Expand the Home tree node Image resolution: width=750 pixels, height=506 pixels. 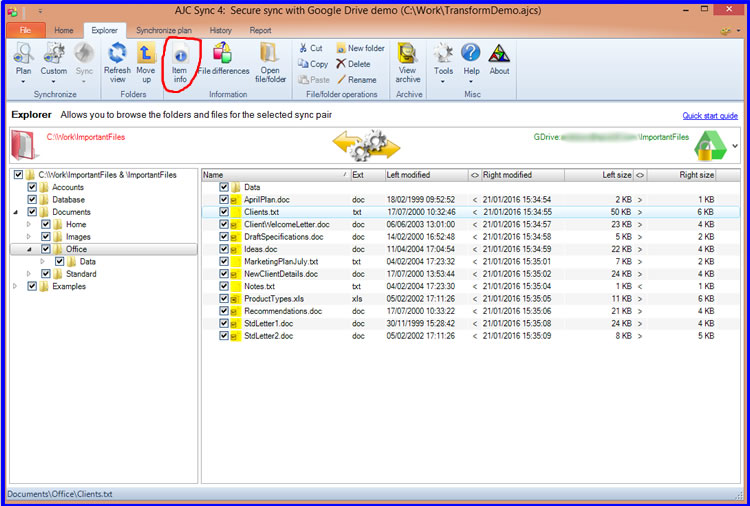(x=29, y=224)
